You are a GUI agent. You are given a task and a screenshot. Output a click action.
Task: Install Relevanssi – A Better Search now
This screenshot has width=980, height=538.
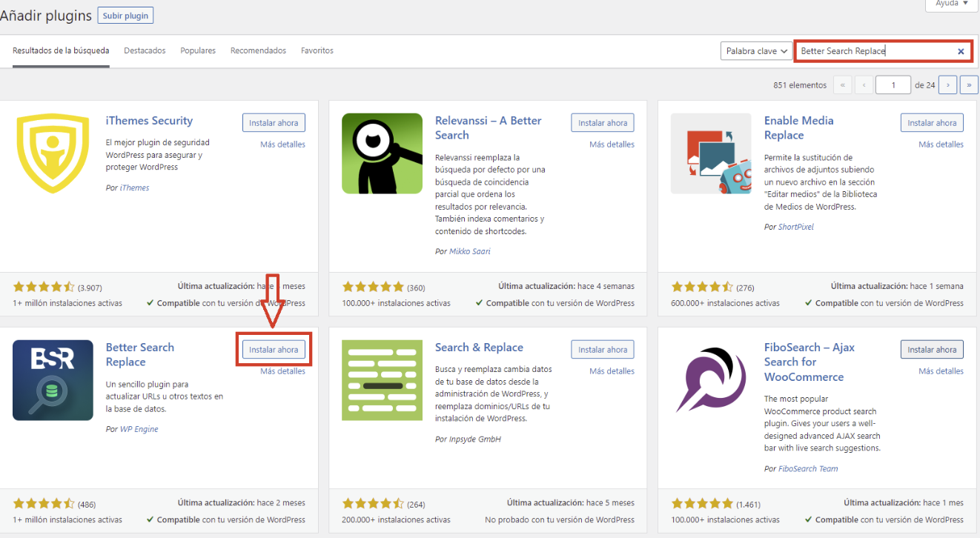click(603, 123)
